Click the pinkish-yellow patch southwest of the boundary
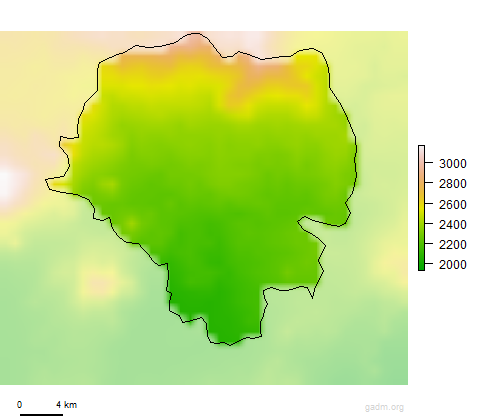Image resolution: width=480 pixels, height=416 pixels. (100, 282)
